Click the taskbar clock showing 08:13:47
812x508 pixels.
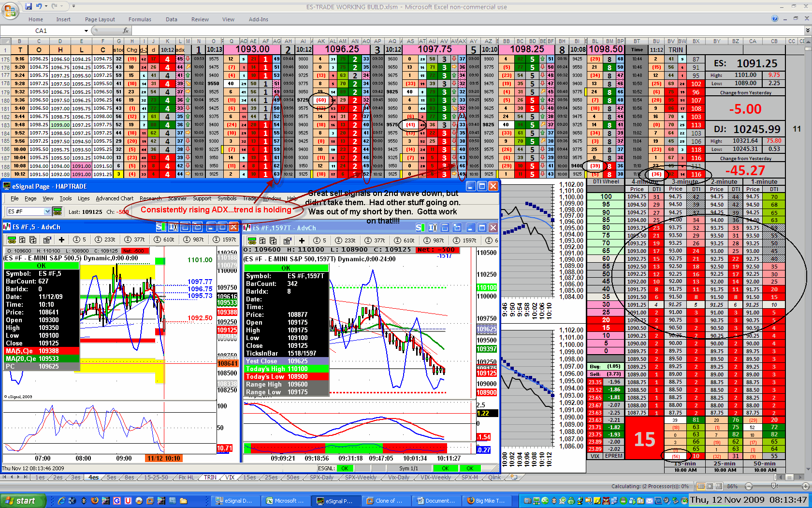(749, 500)
